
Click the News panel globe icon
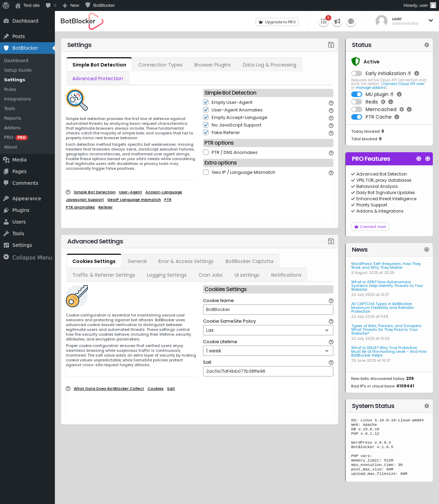[427, 250]
